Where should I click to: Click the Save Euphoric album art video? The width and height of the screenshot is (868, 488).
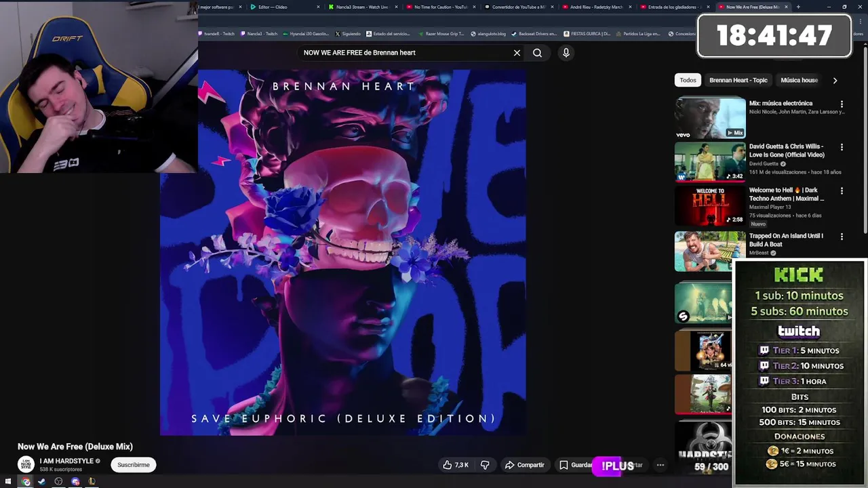pos(342,252)
